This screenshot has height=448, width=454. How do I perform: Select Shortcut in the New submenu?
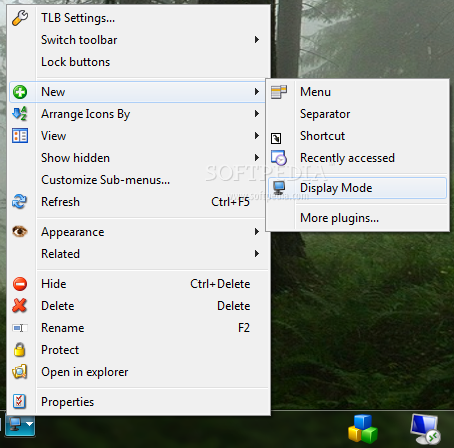(357, 136)
